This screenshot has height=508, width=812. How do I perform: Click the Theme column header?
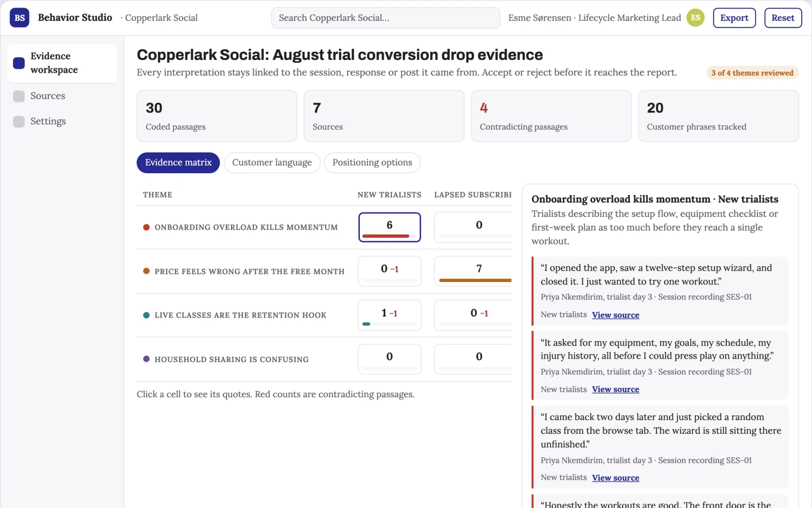pyautogui.click(x=157, y=195)
